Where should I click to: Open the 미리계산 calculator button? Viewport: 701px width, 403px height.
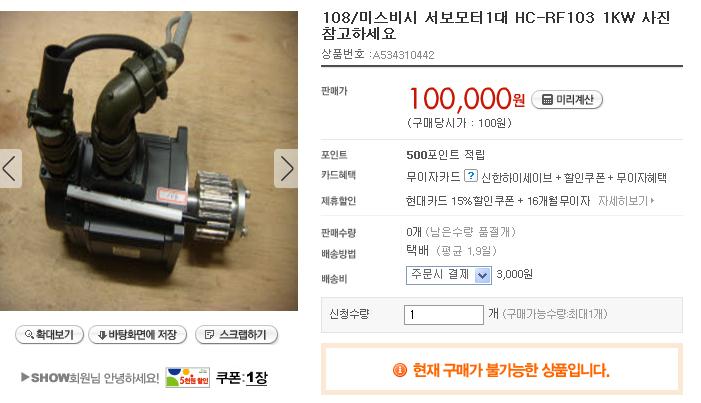click(x=567, y=100)
